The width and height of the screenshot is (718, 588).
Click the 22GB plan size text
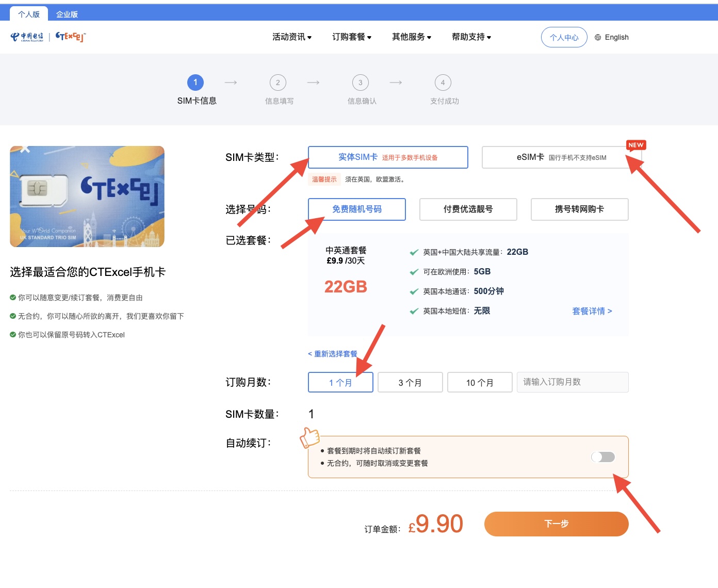coord(346,287)
